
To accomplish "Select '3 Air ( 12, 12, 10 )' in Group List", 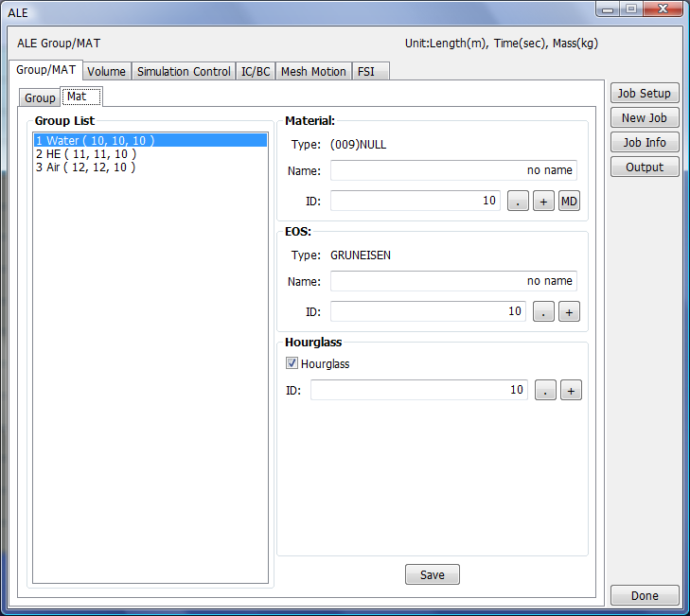I will (150, 167).
